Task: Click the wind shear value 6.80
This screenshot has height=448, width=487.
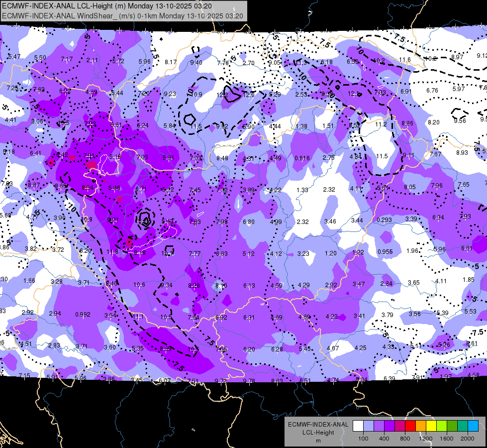Action: [248, 222]
